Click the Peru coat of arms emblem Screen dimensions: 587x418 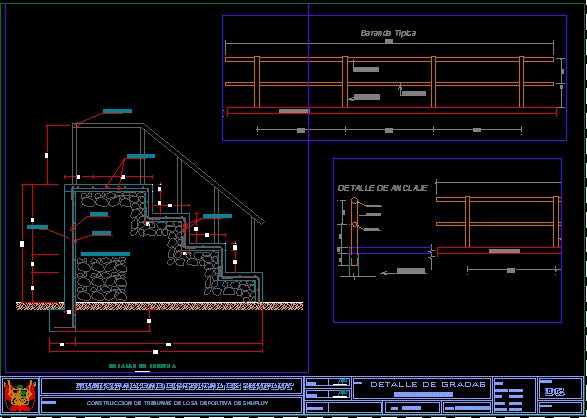(20, 396)
